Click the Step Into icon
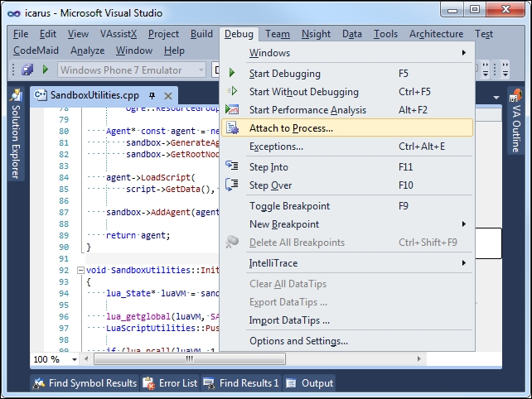The image size is (532, 399). pyautogui.click(x=232, y=166)
